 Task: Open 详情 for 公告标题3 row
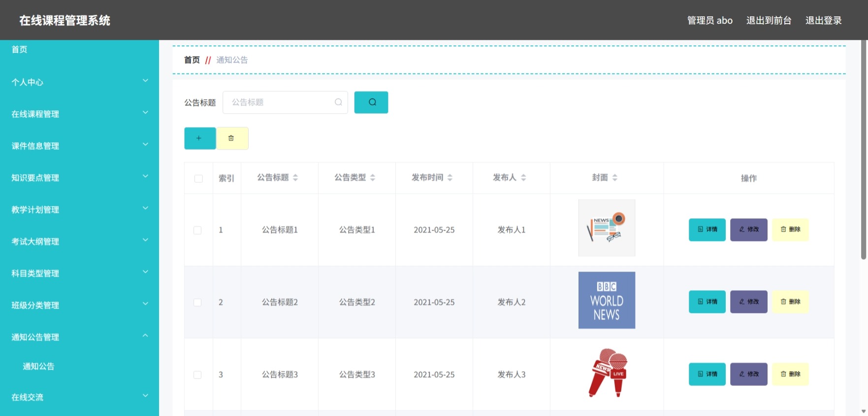tap(707, 374)
